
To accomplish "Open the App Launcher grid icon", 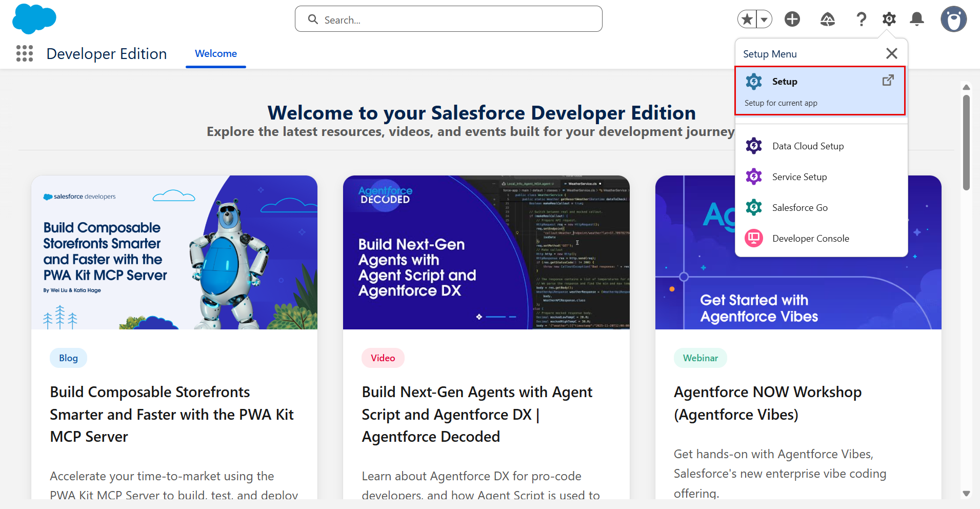I will click(x=25, y=53).
